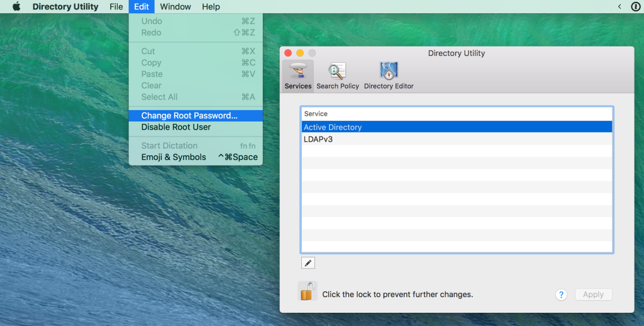Close the Directory Utility window

[288, 53]
